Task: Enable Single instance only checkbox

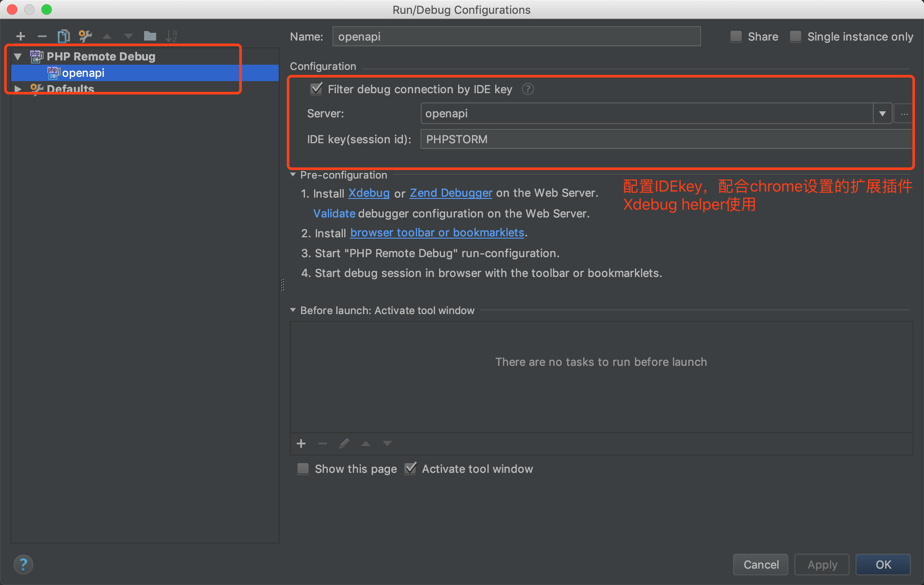Action: pos(797,37)
